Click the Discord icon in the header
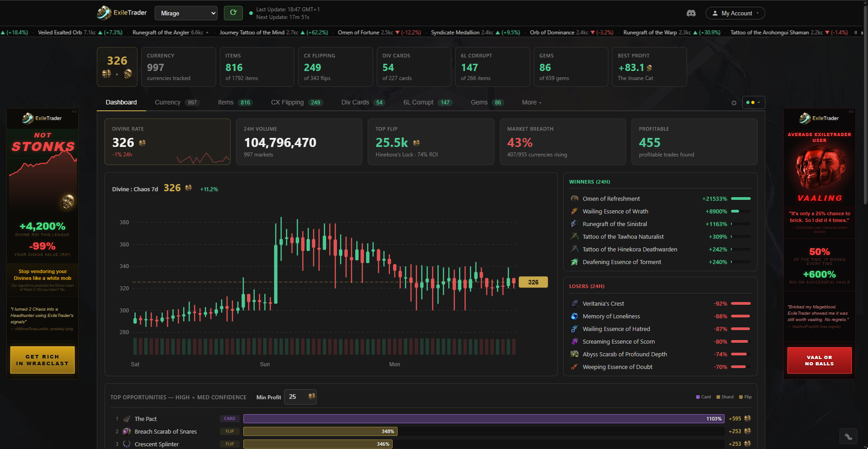The height and width of the screenshot is (449, 868). coord(691,13)
